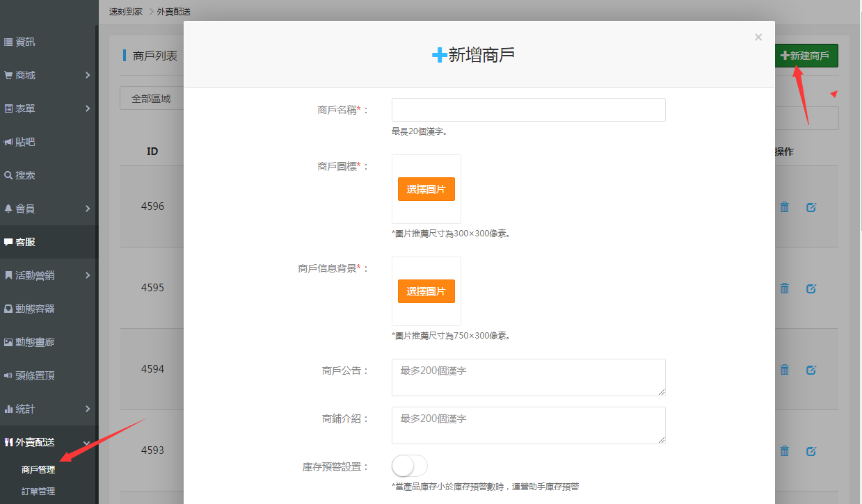This screenshot has width=862, height=504.
Task: Focus the 商鋪介紹 textarea
Action: [529, 425]
